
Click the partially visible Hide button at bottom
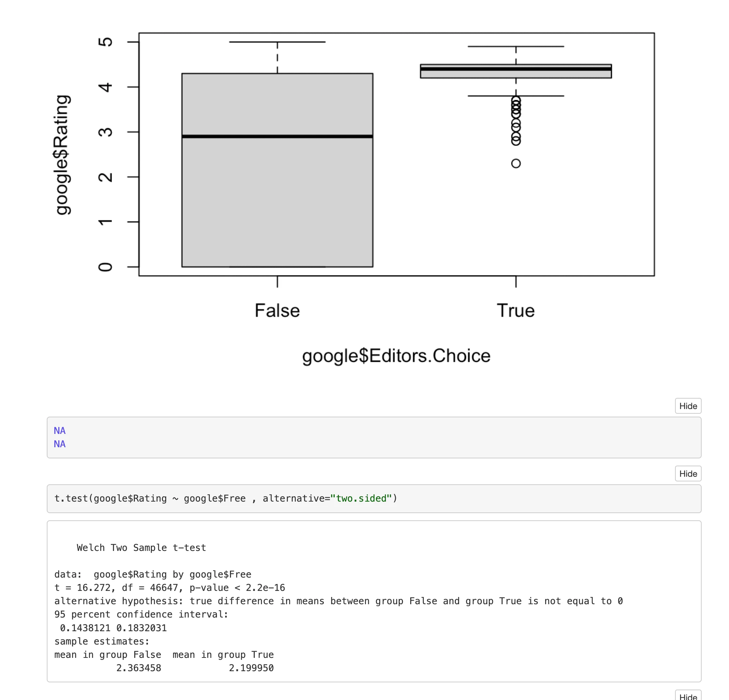click(688, 696)
